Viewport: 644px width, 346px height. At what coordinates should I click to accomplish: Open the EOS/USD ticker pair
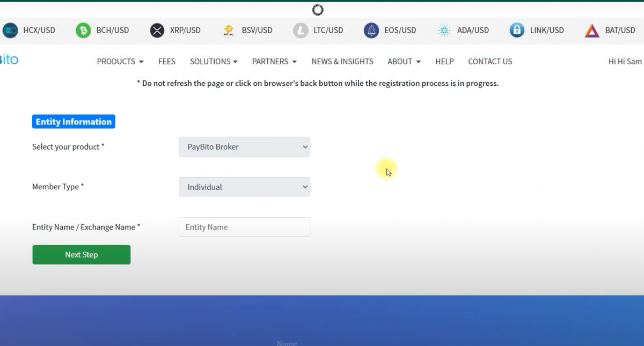[x=400, y=31]
